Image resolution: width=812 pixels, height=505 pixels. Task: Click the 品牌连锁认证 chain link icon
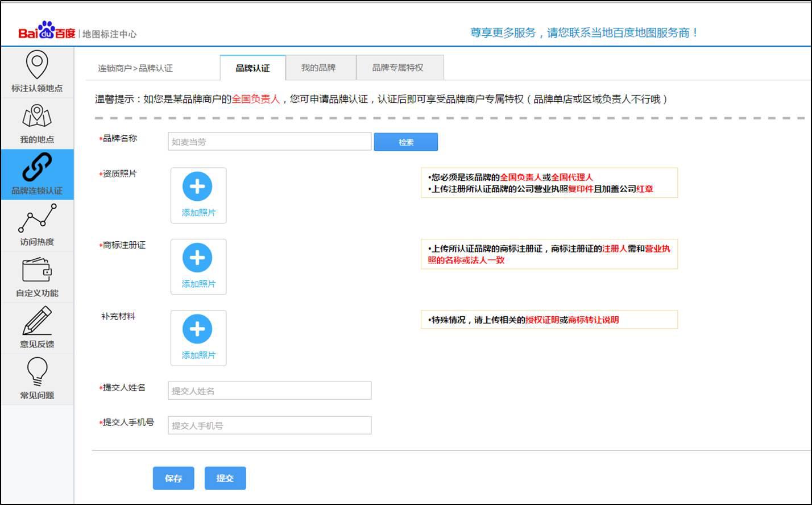(37, 173)
